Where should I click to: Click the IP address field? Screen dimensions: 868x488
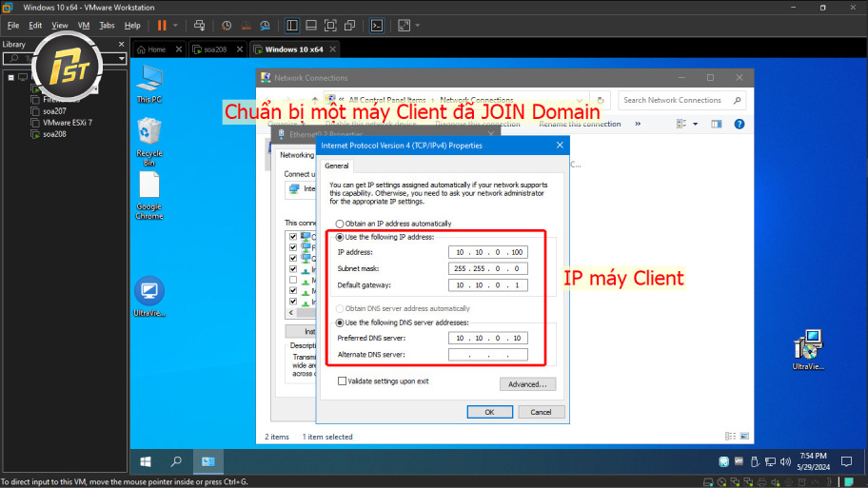(x=487, y=252)
